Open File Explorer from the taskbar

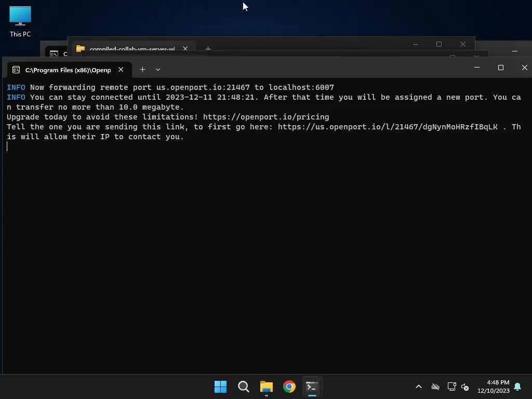[267, 387]
